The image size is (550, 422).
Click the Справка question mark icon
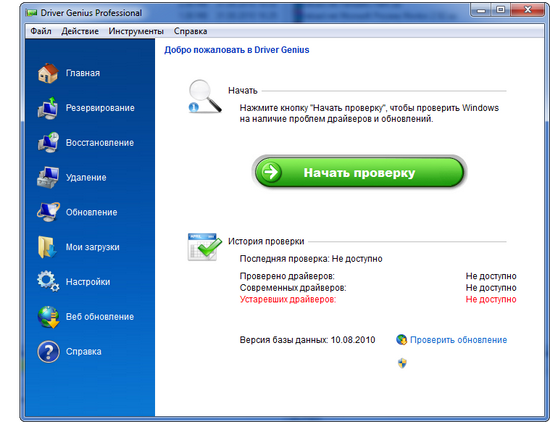coord(48,351)
